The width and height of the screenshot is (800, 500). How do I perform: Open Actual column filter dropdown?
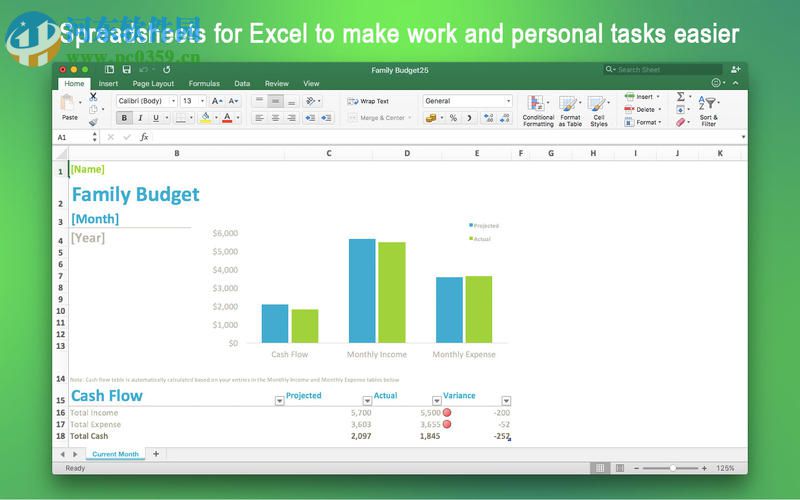[x=436, y=401]
